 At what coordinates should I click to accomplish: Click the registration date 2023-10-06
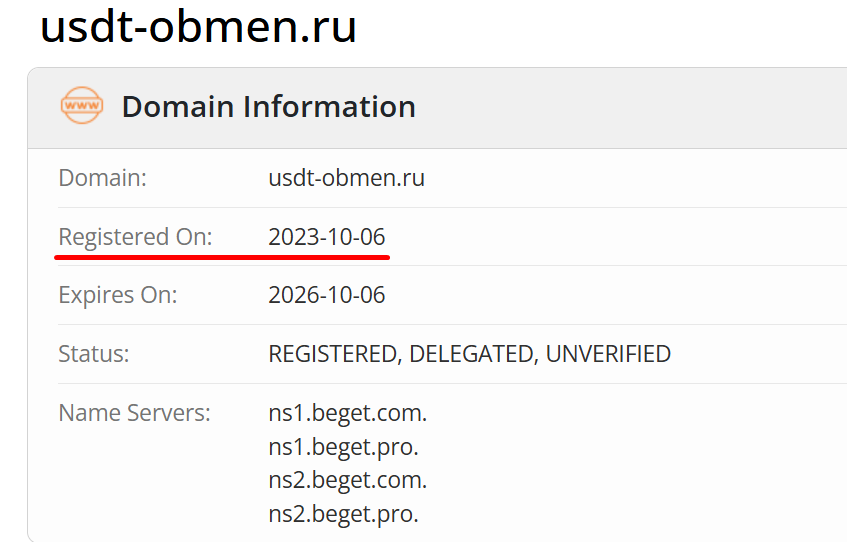[327, 237]
